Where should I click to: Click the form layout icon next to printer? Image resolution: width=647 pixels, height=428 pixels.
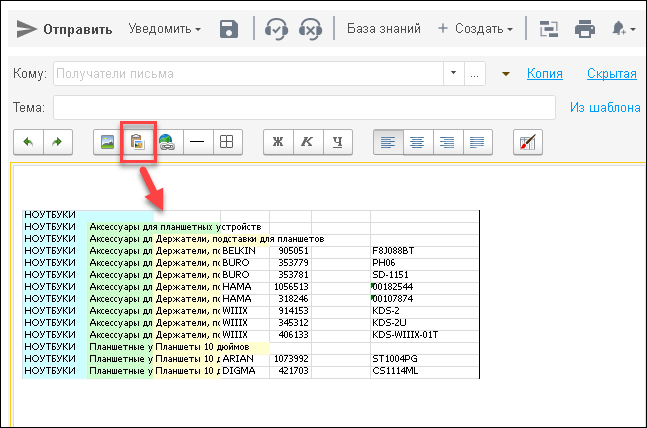click(549, 29)
